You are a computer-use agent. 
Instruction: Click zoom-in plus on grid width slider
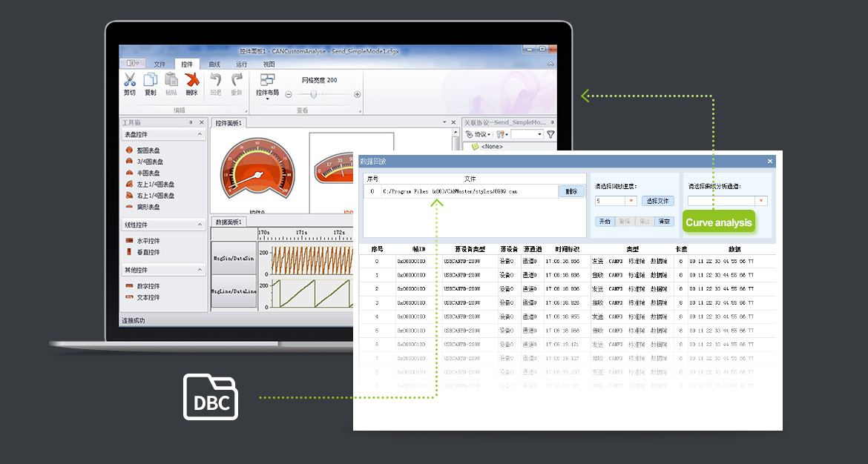357,94
